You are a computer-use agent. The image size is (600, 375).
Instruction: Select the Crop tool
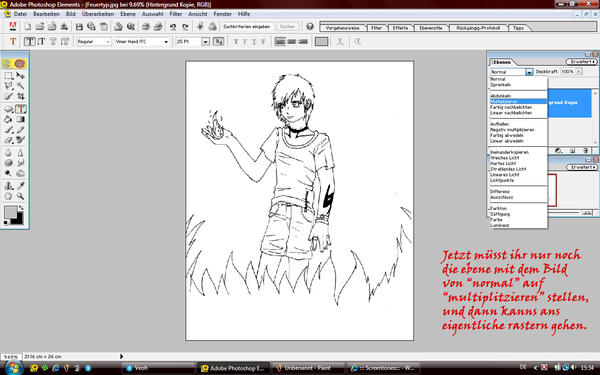pyautogui.click(x=20, y=96)
